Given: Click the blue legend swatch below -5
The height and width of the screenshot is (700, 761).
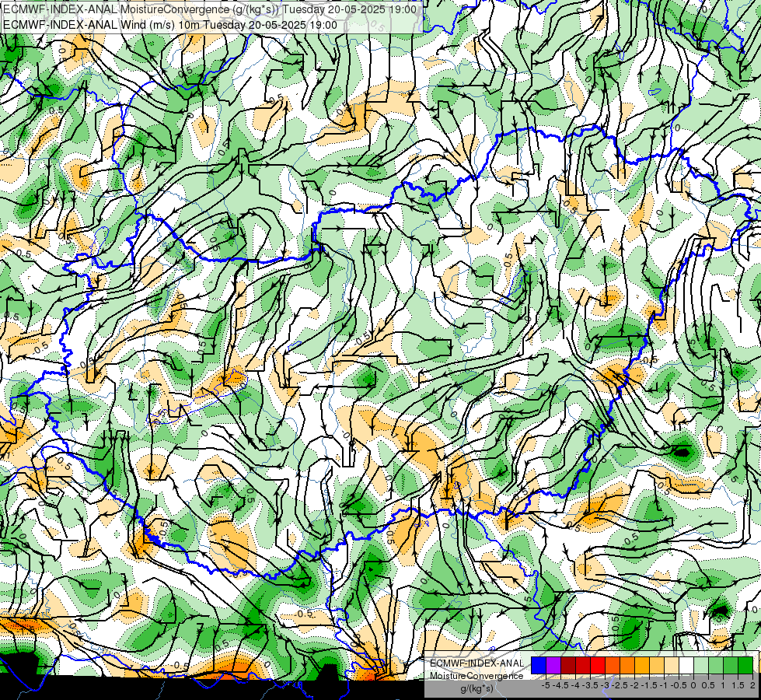Looking at the screenshot, I should [539, 666].
